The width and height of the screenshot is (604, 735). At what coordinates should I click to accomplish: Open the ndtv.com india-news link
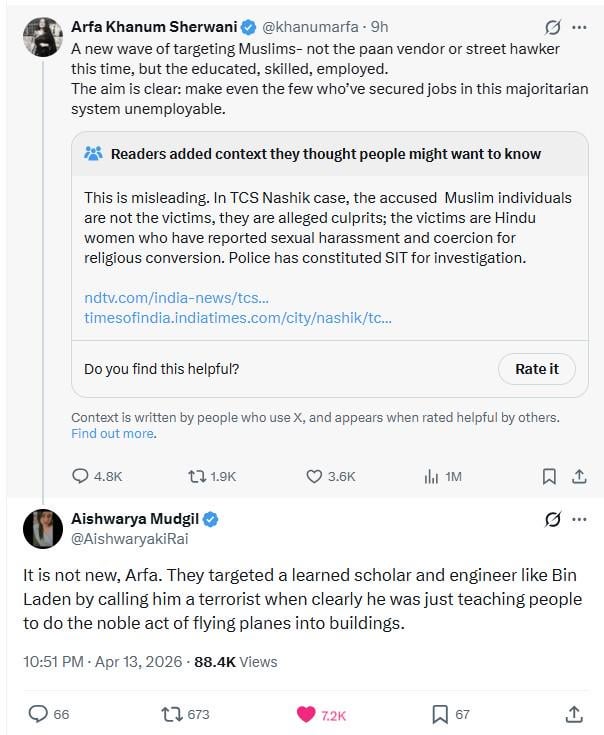point(176,297)
